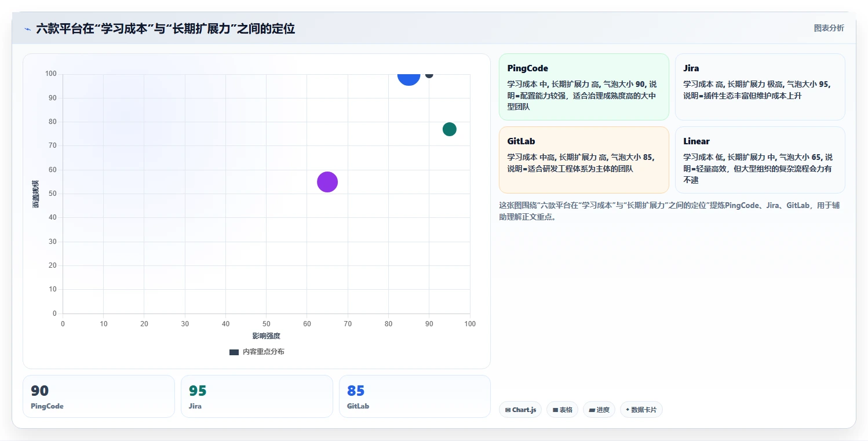Open the PingCode info card
The height and width of the screenshot is (441, 868).
click(584, 87)
